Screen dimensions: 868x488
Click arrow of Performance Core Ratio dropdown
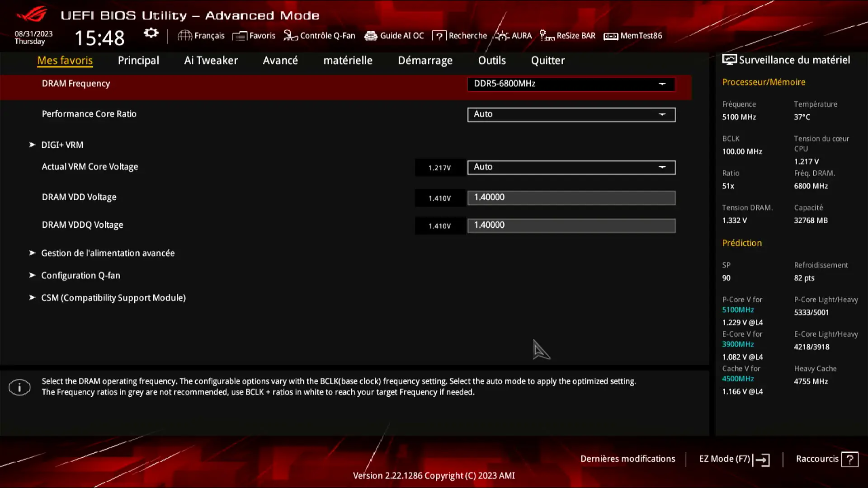[x=662, y=115]
